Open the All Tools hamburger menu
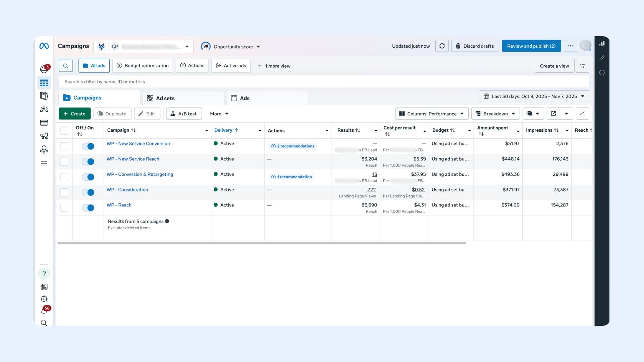 pos(44,164)
